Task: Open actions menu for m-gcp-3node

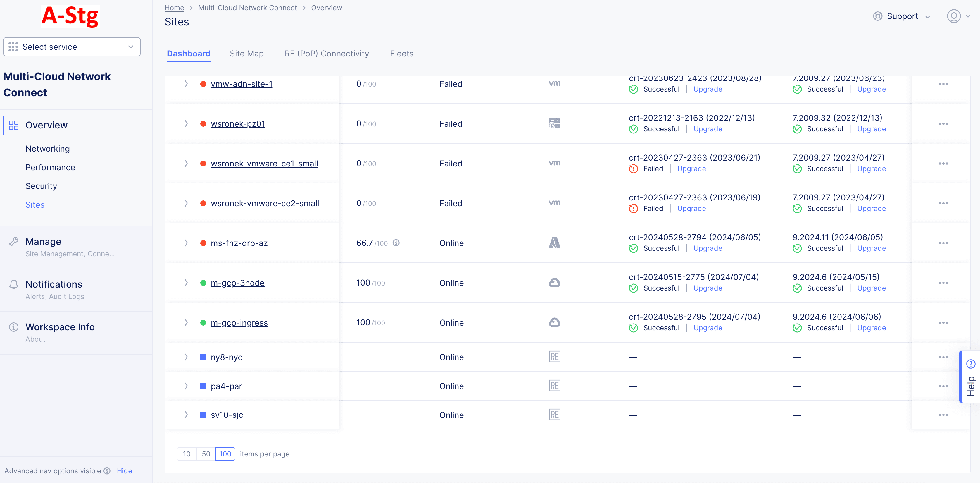Action: point(943,283)
